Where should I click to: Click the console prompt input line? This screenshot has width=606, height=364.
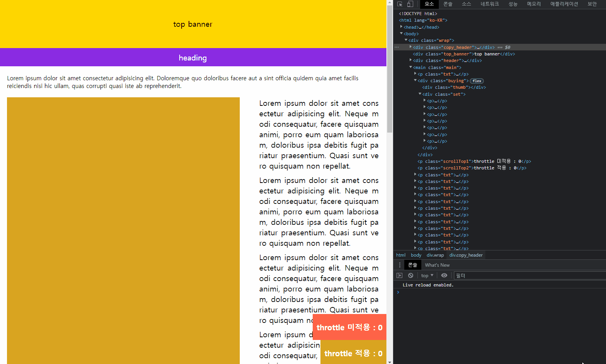tap(500, 292)
